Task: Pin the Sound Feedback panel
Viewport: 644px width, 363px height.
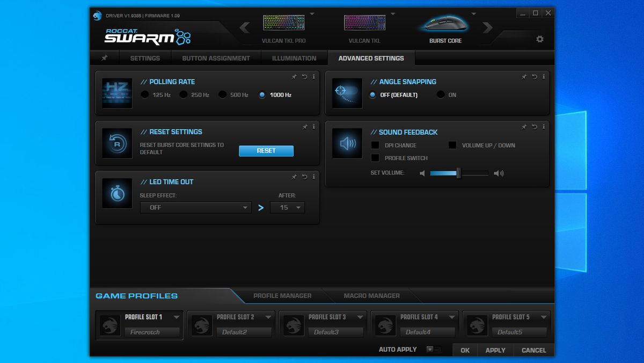Action: coord(524,127)
